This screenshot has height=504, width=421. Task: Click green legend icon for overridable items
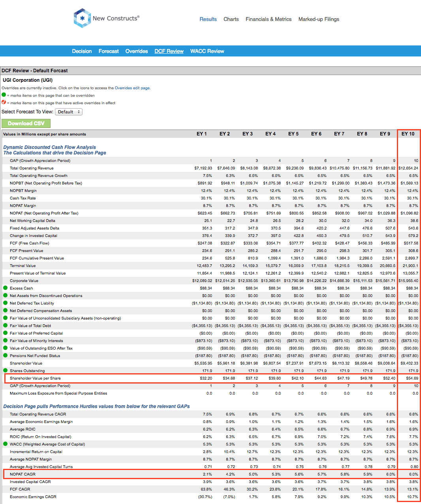coord(4,95)
